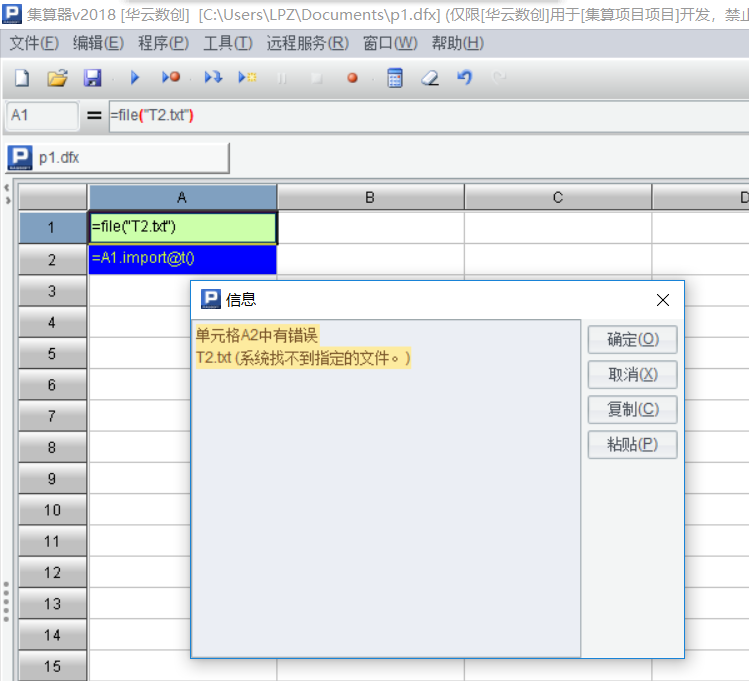Open a file with folder icon

(57, 77)
